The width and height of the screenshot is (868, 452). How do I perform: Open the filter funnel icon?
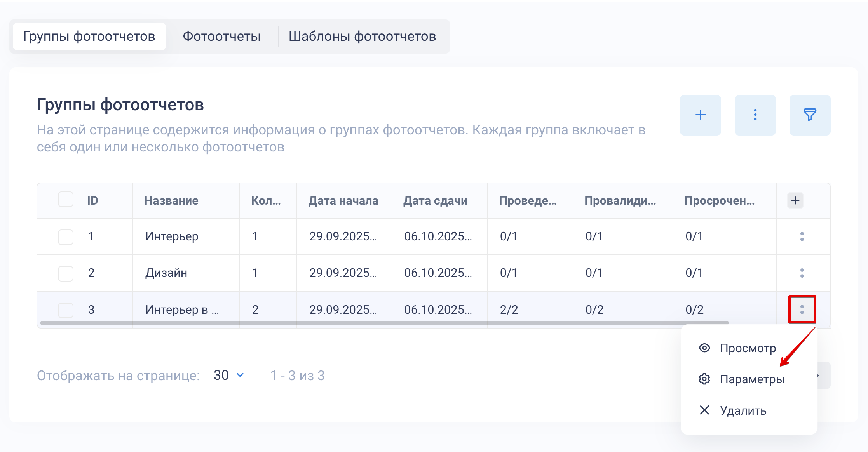coord(810,115)
